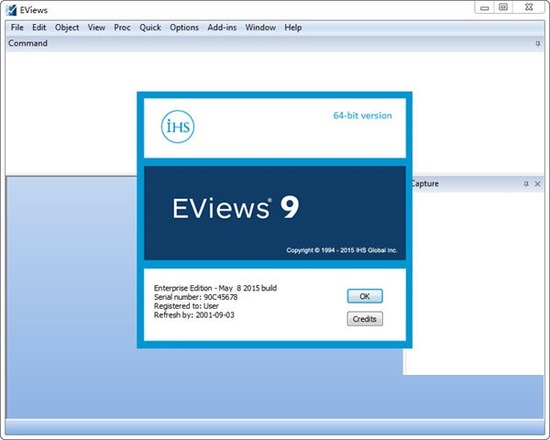Open the View menu
The height and width of the screenshot is (440, 550).
point(96,27)
